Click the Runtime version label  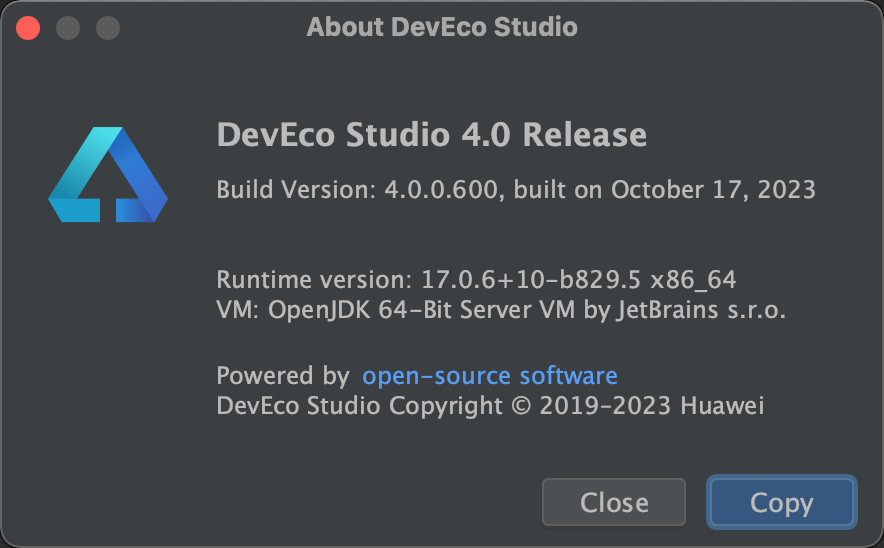(x=315, y=280)
